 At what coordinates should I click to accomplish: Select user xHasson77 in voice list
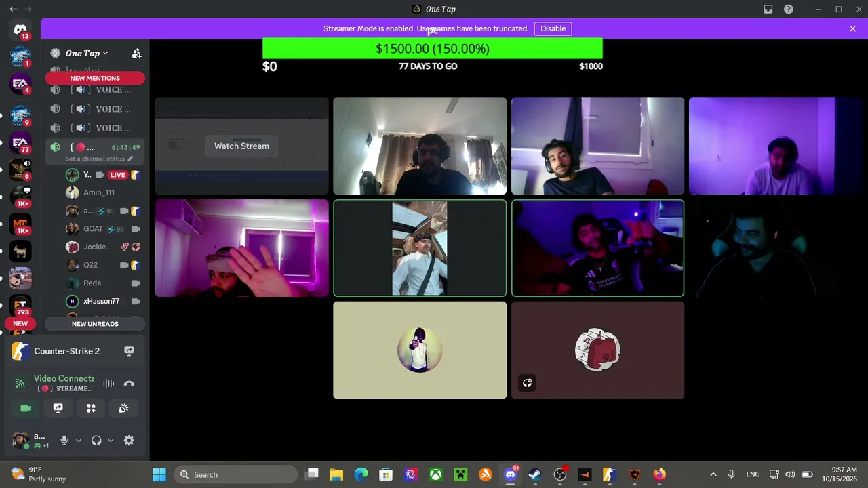coord(103,301)
